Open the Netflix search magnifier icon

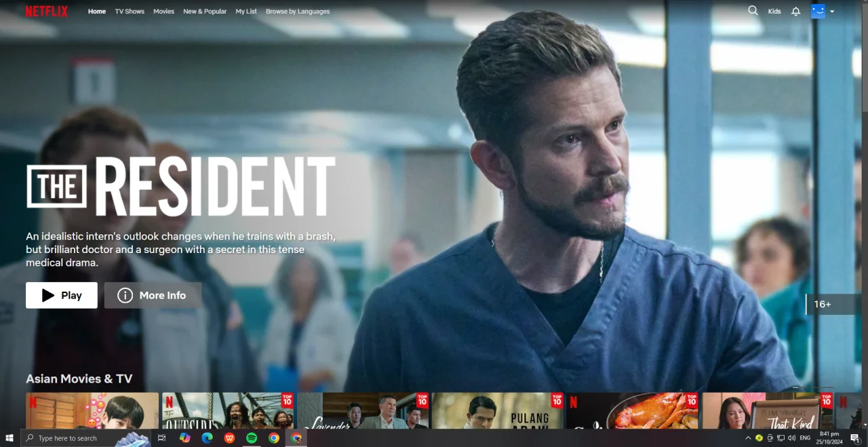click(753, 11)
